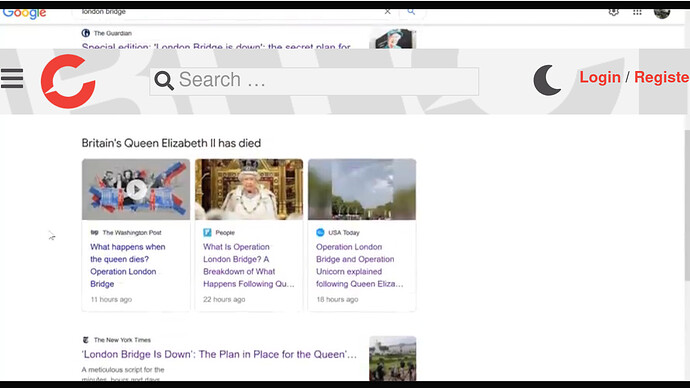The width and height of the screenshot is (690, 388).
Task: Click the New York Times article thumbnail
Action: tap(393, 358)
